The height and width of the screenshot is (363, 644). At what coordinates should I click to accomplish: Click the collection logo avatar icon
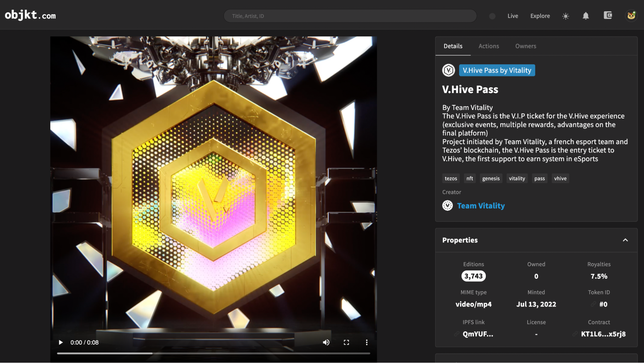pyautogui.click(x=448, y=70)
